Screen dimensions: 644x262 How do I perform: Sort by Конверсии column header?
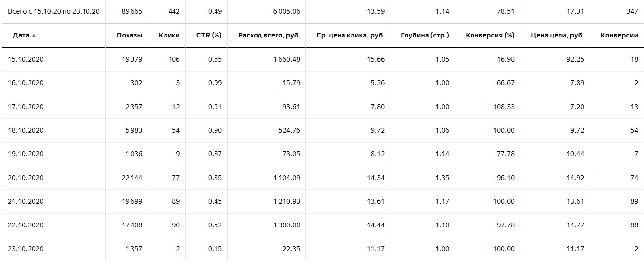click(619, 36)
